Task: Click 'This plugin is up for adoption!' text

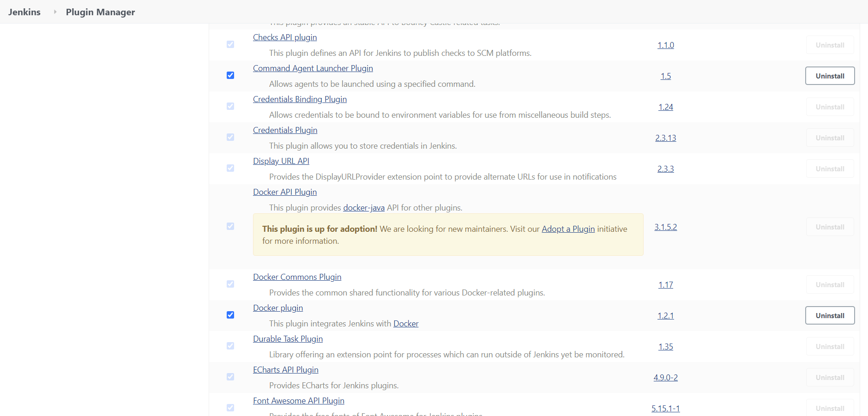Action: [319, 229]
